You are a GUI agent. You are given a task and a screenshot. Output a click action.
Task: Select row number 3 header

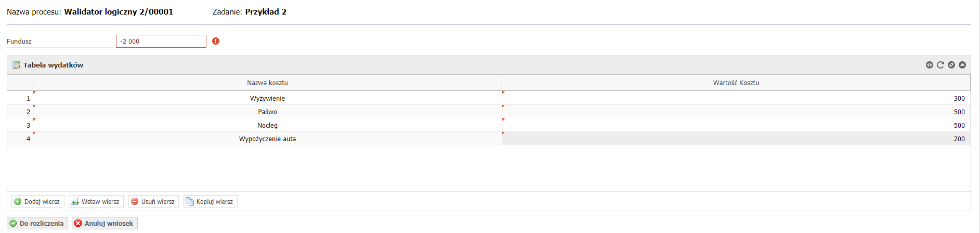[20, 125]
